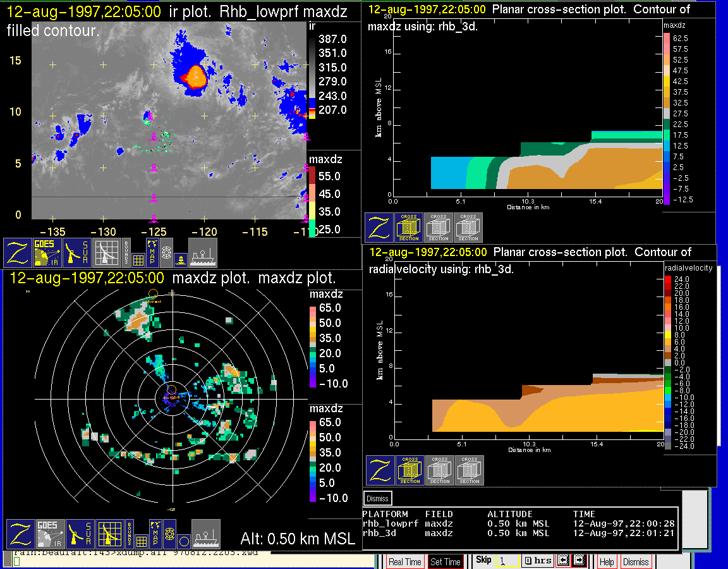
Task: Select the SUR radar scan icon in top panel
Action: 79,253
